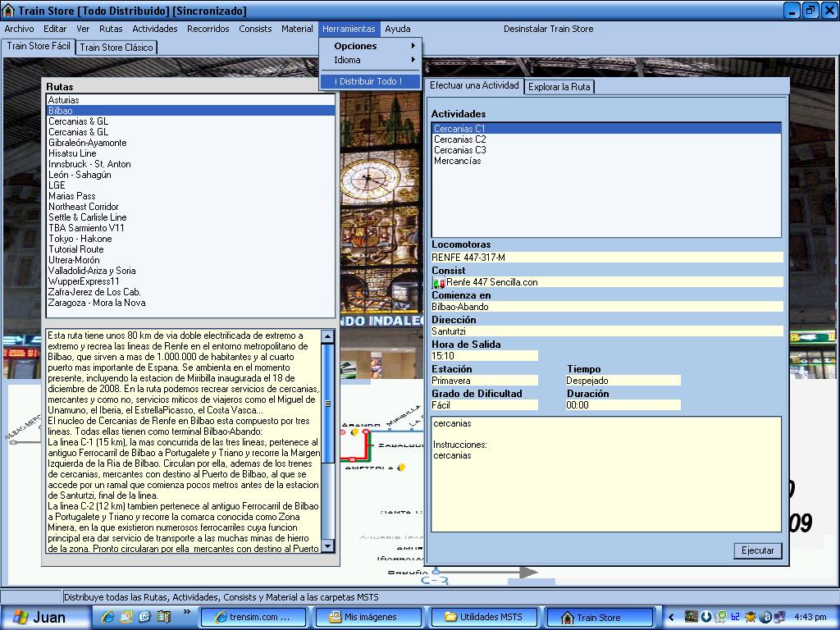This screenshot has width=840, height=630.
Task: Click the consist file icon beside Renfe 447
Action: pos(439,282)
